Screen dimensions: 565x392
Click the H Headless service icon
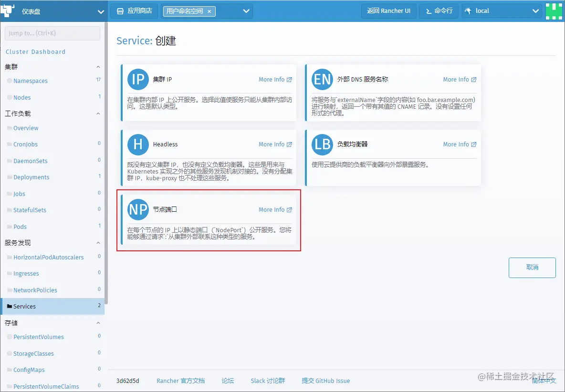138,144
